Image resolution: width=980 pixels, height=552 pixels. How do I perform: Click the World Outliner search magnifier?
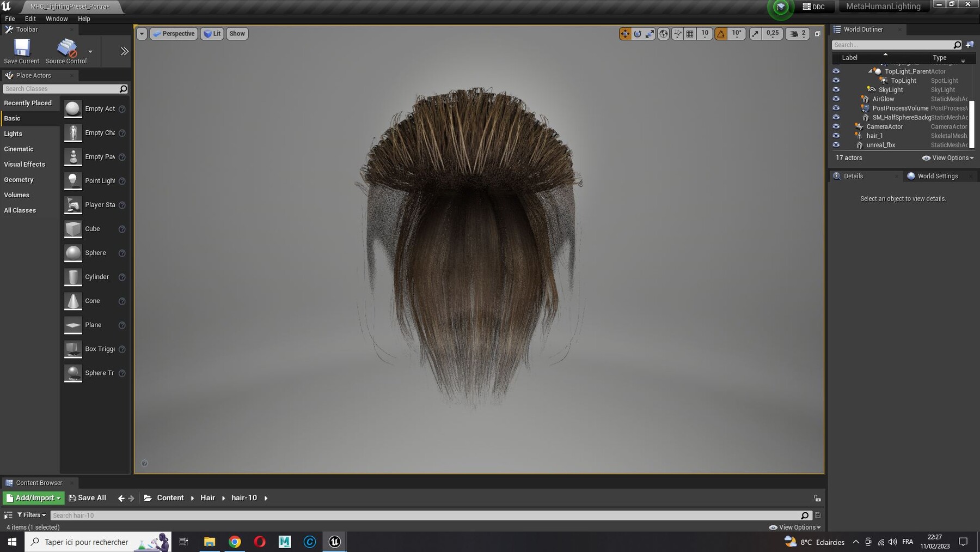click(x=957, y=45)
